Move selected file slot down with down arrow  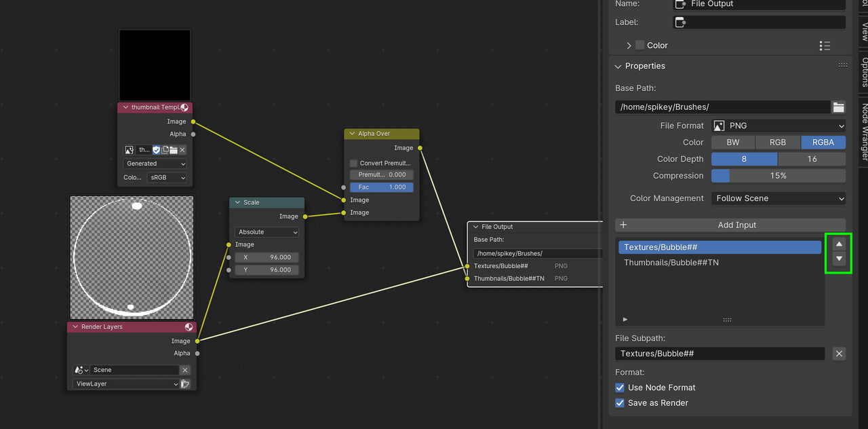click(839, 259)
